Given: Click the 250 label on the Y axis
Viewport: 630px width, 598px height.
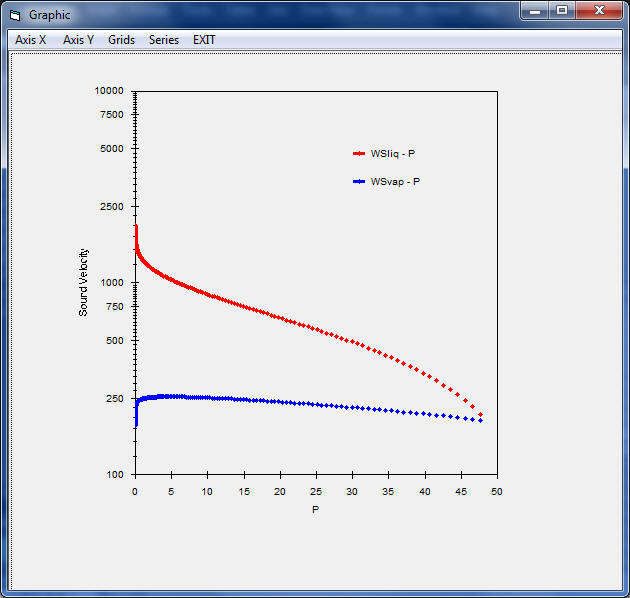Looking at the screenshot, I should [x=115, y=398].
